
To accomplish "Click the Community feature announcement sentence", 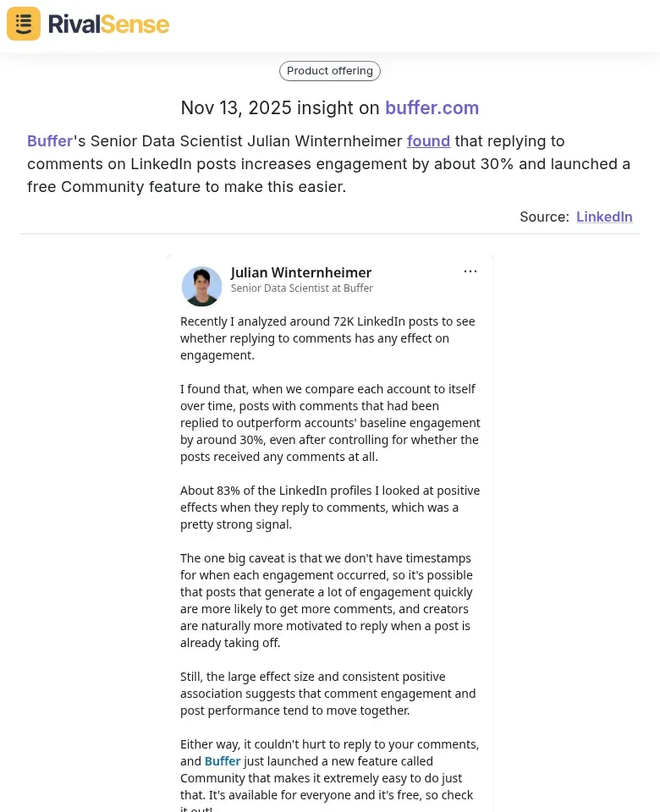I will pyautogui.click(x=329, y=777).
